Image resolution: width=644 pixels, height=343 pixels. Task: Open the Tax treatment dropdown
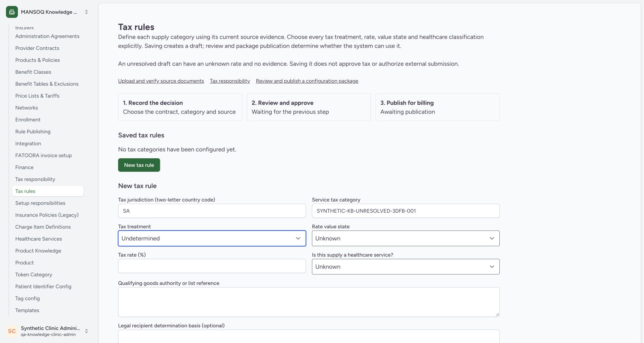[212, 238]
